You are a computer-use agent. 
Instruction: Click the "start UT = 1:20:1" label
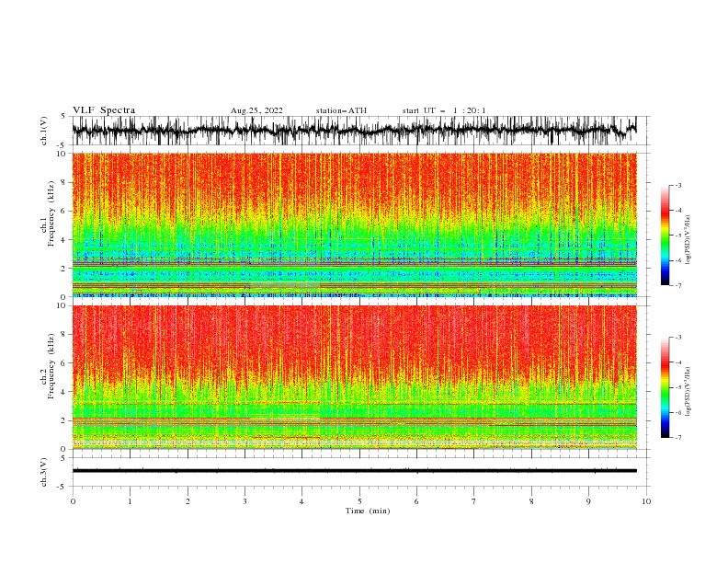pyautogui.click(x=444, y=110)
